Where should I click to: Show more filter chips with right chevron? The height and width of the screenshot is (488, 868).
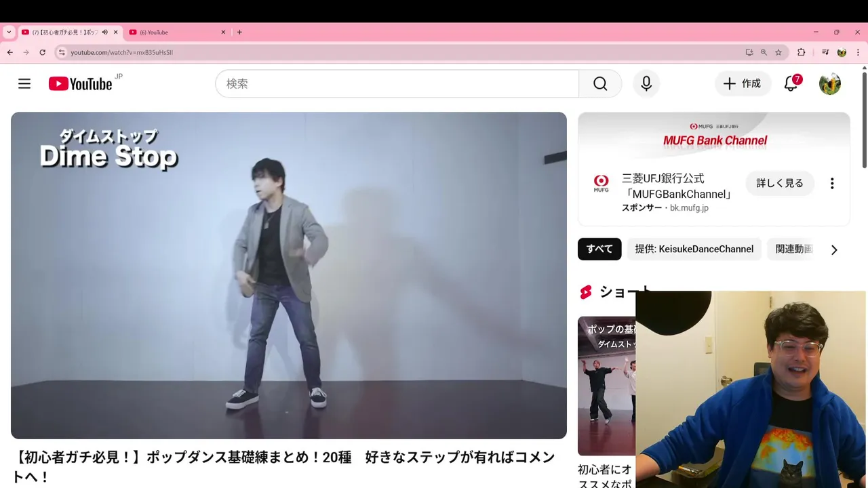coord(834,249)
